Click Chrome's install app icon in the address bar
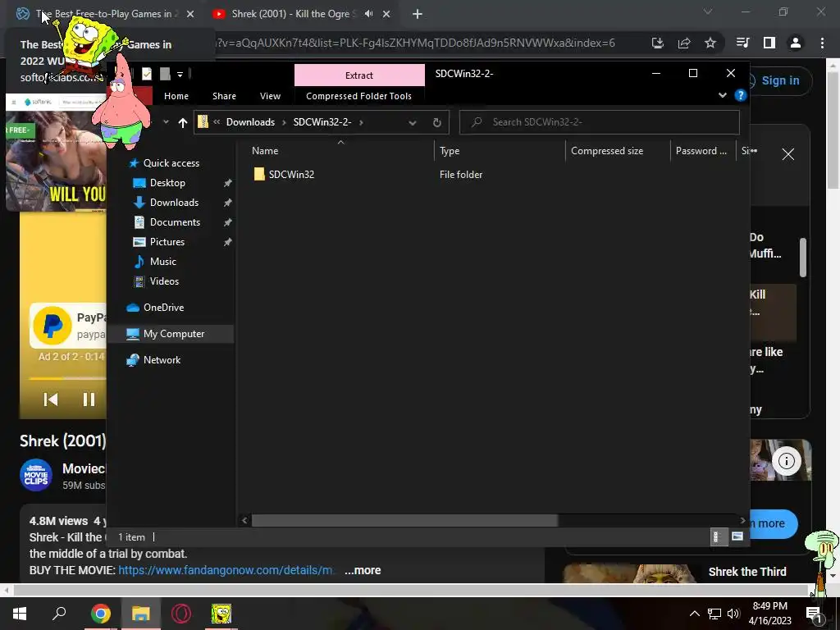 [x=658, y=43]
